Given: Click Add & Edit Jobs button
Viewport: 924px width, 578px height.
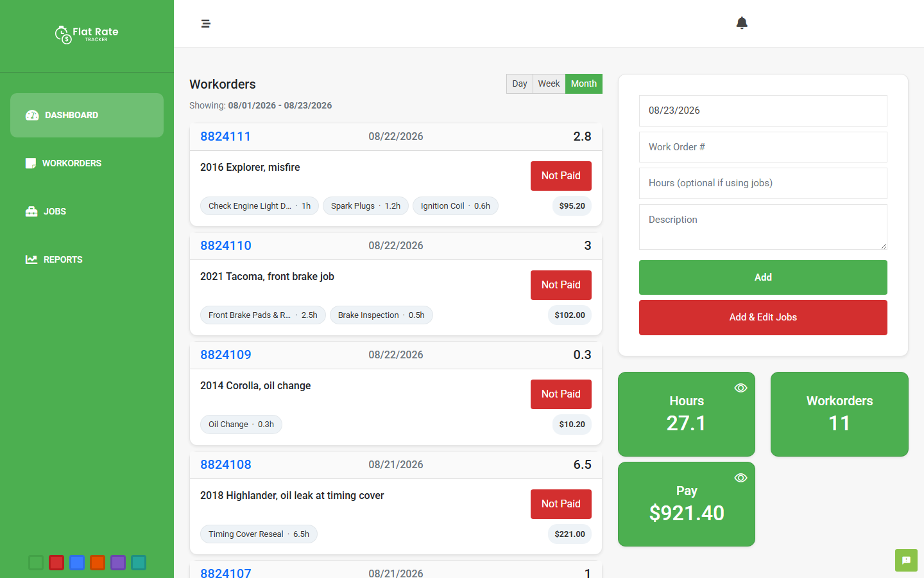Looking at the screenshot, I should pos(763,317).
